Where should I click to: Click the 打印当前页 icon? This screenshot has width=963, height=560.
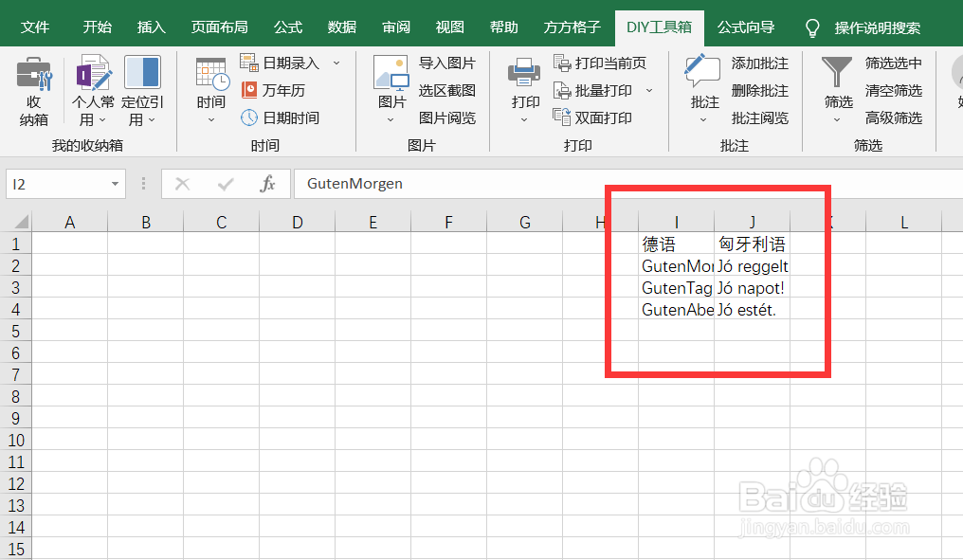point(562,63)
